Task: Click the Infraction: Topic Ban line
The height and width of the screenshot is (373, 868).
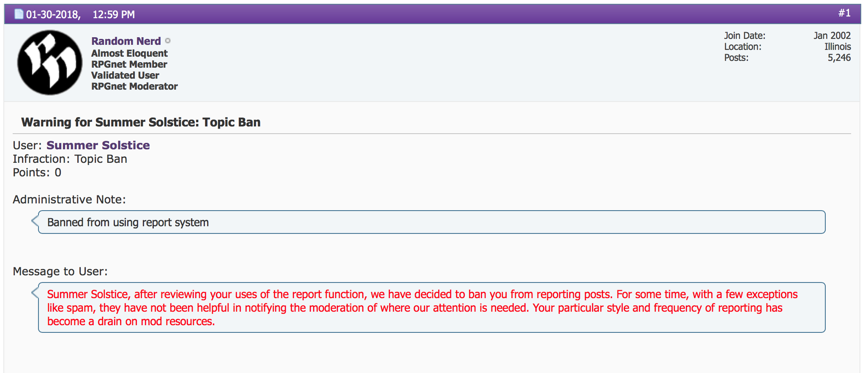Action: click(x=70, y=159)
